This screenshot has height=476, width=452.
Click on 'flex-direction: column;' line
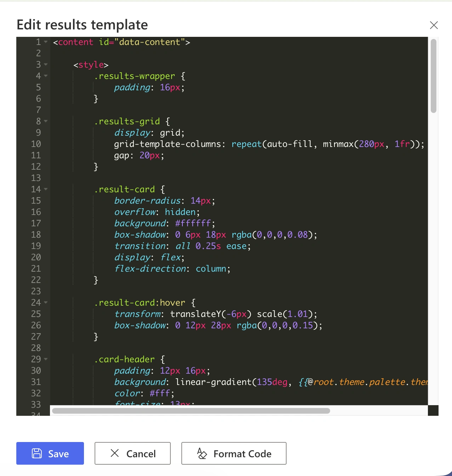[172, 269]
